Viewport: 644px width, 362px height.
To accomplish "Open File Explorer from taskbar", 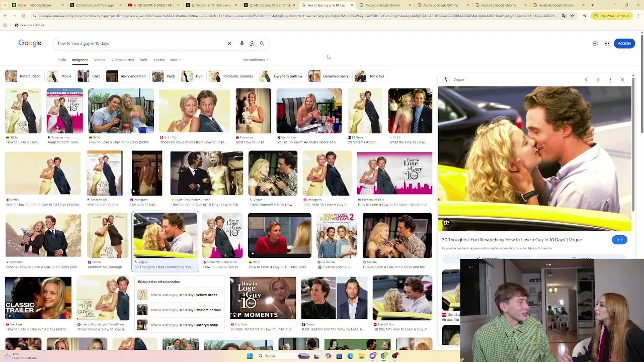I will (x=361, y=356).
